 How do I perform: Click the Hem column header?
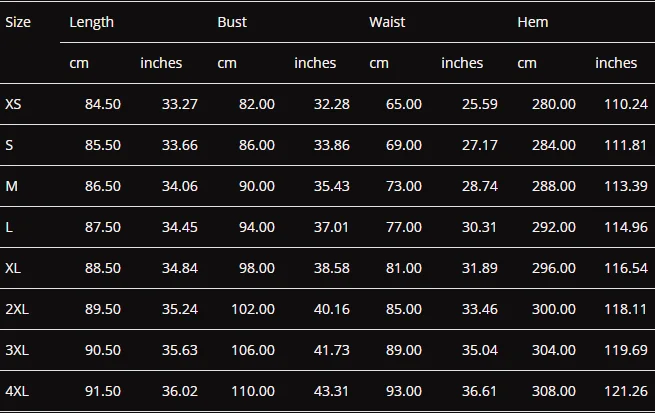coord(533,22)
